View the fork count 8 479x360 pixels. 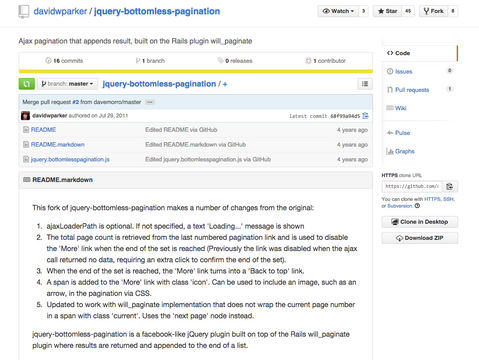point(453,11)
